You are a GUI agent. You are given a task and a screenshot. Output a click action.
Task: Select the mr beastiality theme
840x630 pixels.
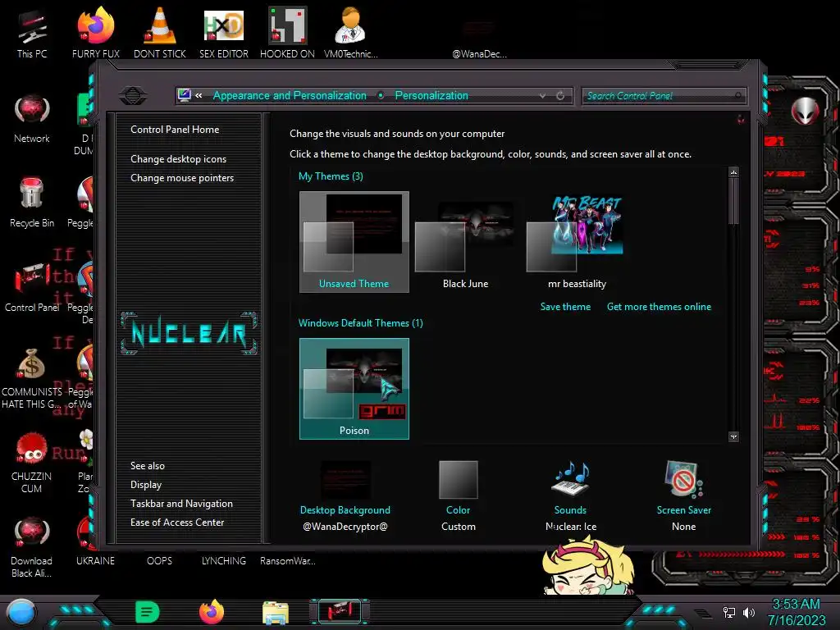click(x=577, y=242)
